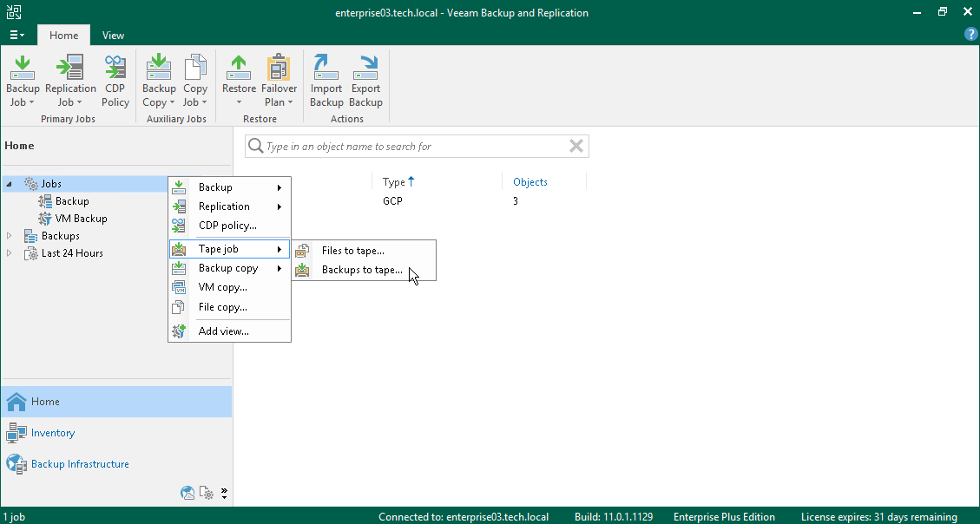This screenshot has width=980, height=524.
Task: Choose VM copy... menu entry
Action: [x=229, y=287]
